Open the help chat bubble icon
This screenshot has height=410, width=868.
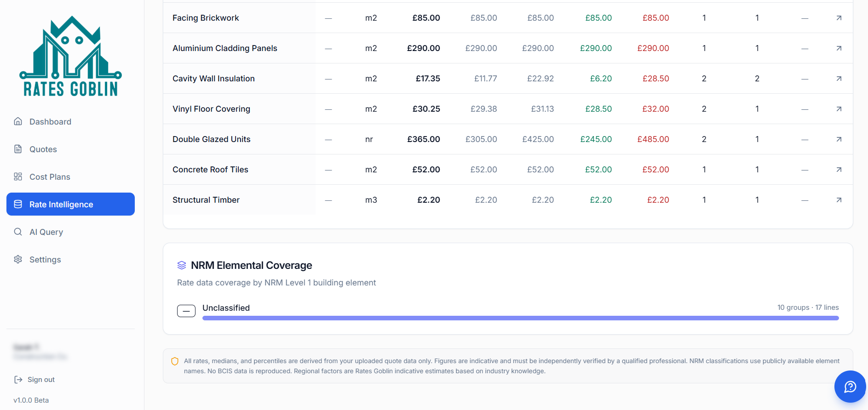coord(850,387)
